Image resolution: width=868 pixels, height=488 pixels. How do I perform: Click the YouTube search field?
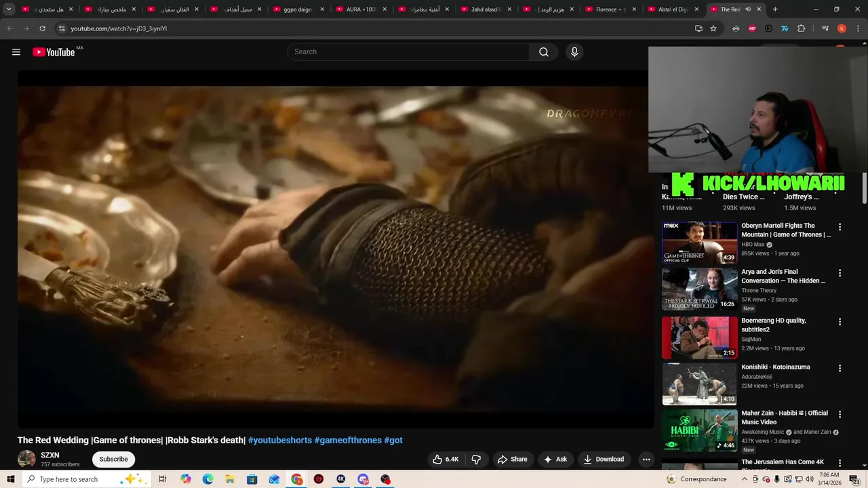click(x=408, y=52)
